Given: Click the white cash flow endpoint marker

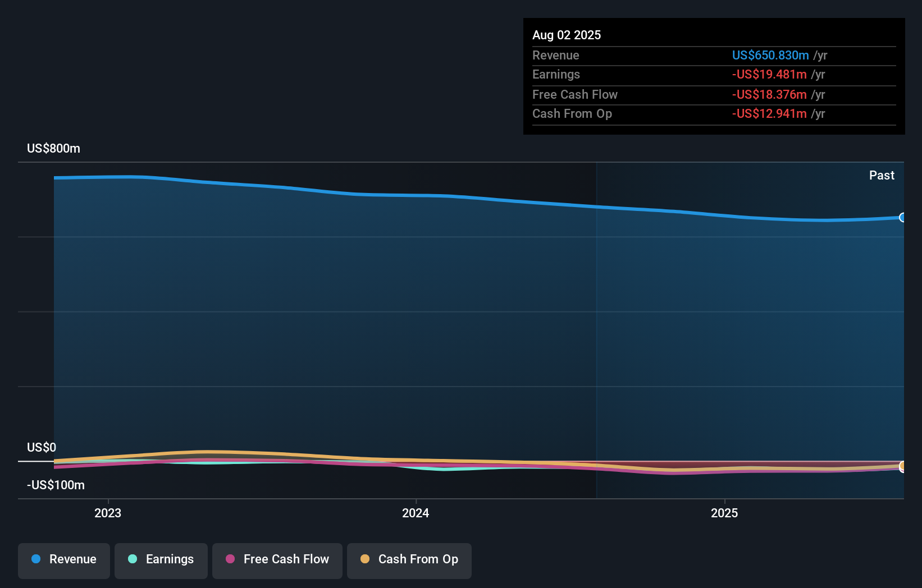Looking at the screenshot, I should 903,466.
